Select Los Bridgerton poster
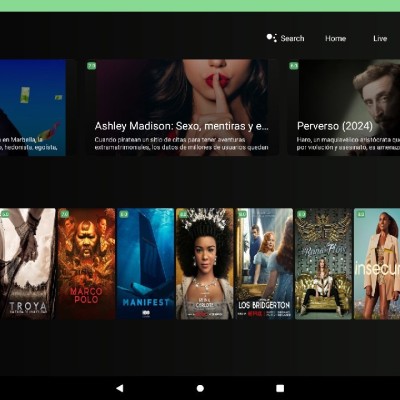The image size is (400, 400). click(x=264, y=264)
